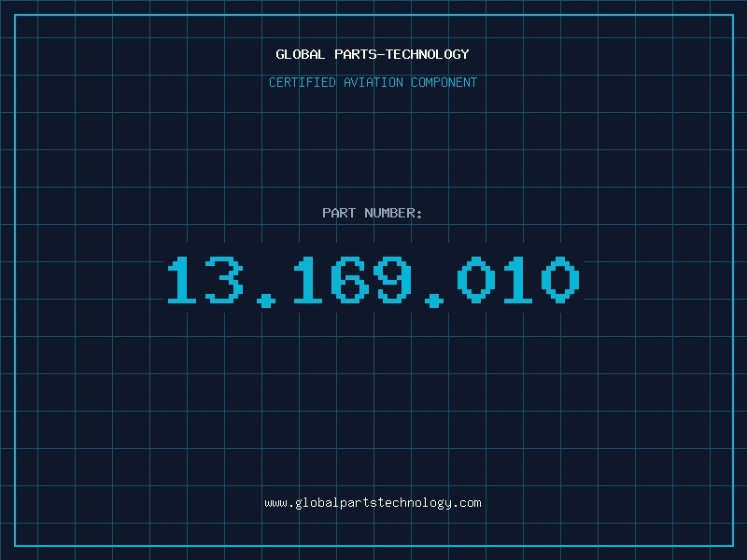Click the PART NUMBER: label
This screenshot has width=747, height=560.
[x=373, y=213]
